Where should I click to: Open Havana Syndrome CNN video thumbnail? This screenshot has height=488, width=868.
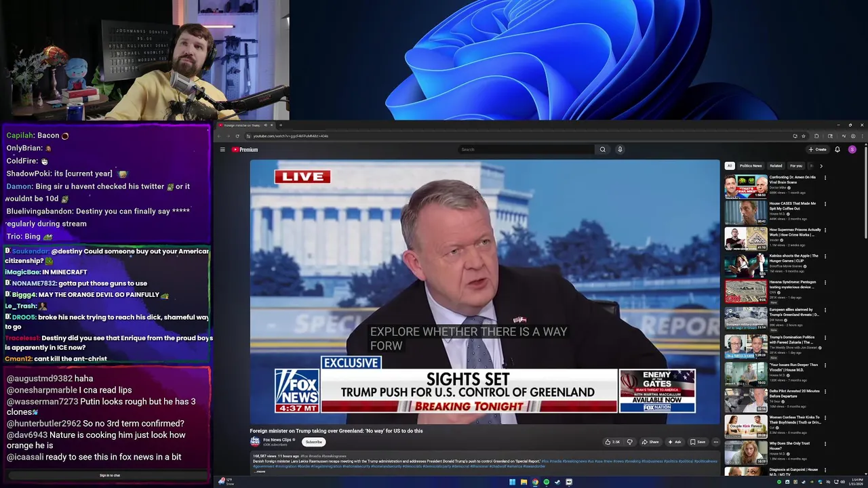pyautogui.click(x=745, y=291)
